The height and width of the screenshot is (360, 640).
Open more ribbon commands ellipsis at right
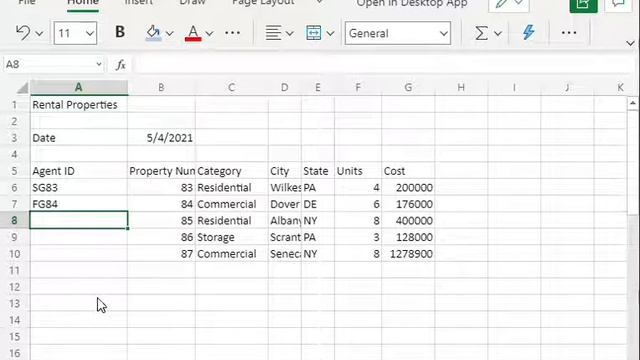[569, 33]
